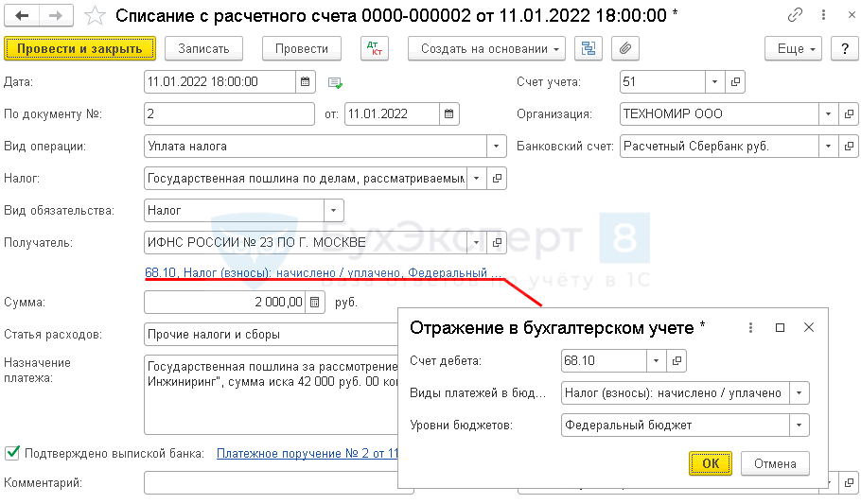Screen dimensions: 861x504
Task: Expand Уровни бюджетов dropdown in dialog
Action: (x=799, y=426)
